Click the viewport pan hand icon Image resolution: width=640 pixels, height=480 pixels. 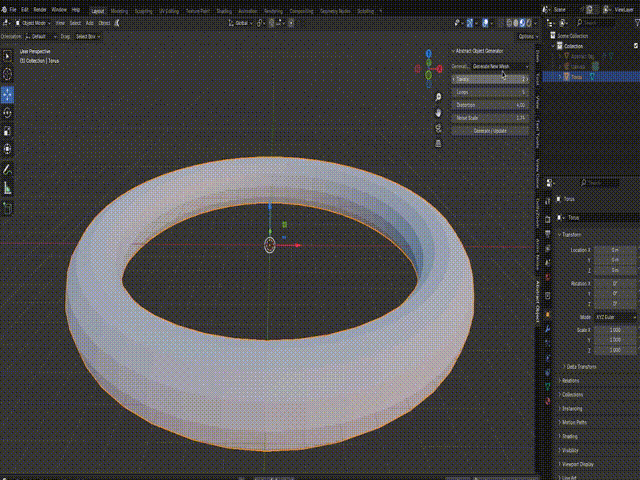(438, 113)
